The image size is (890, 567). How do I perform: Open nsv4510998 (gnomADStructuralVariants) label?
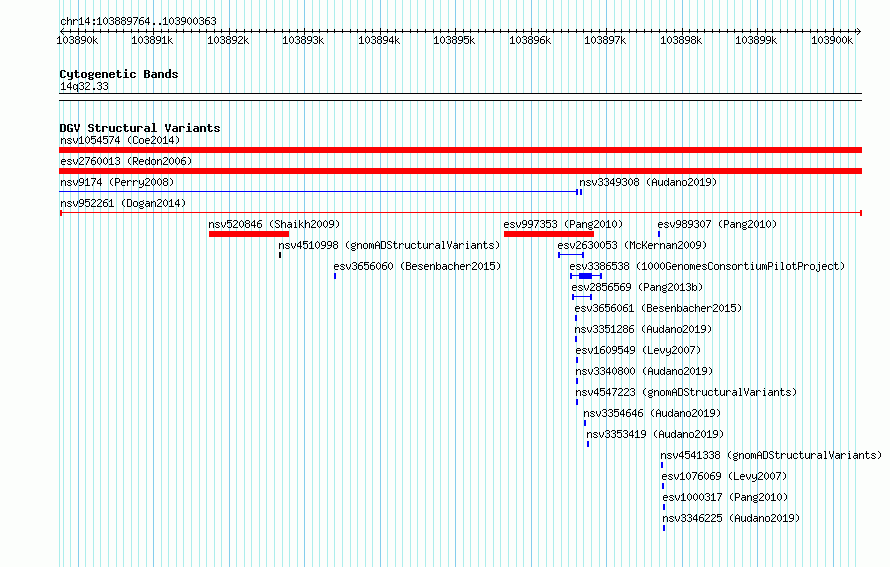point(389,245)
